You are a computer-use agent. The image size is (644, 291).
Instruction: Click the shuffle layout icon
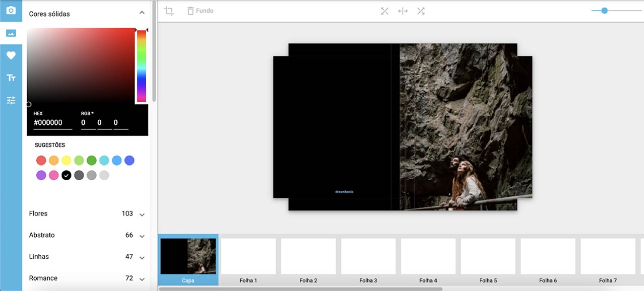pyautogui.click(x=421, y=11)
